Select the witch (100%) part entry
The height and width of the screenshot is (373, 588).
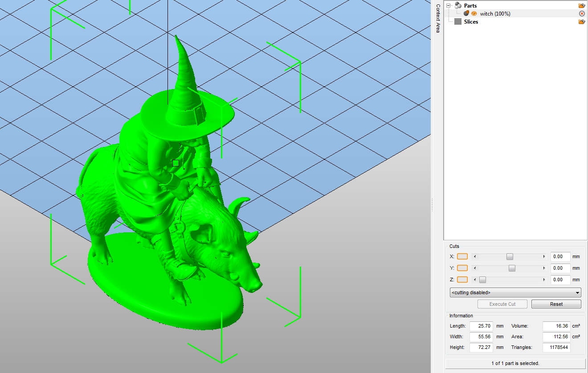495,14
